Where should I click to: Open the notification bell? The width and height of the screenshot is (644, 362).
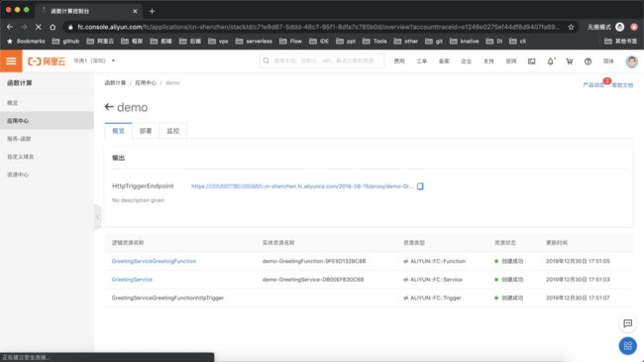(550, 61)
